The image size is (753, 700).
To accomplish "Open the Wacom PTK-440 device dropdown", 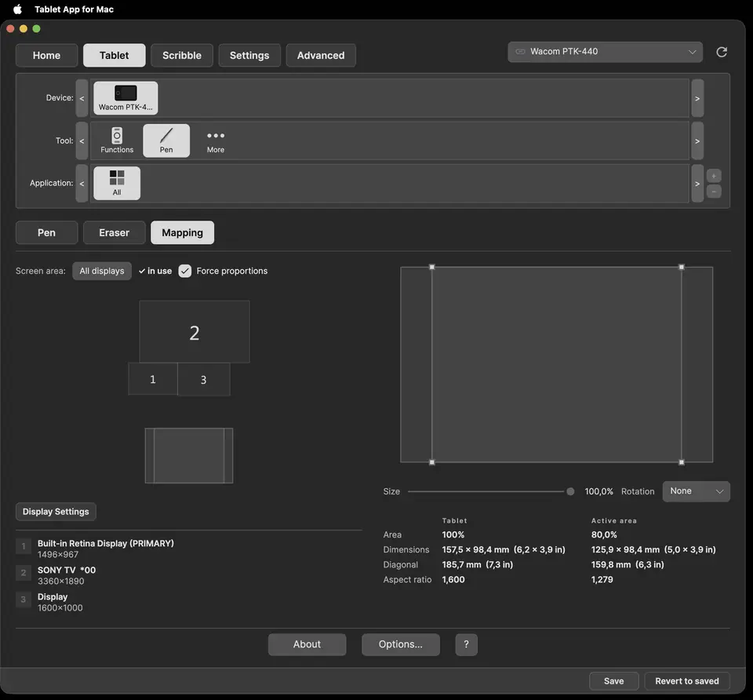I will pyautogui.click(x=605, y=52).
